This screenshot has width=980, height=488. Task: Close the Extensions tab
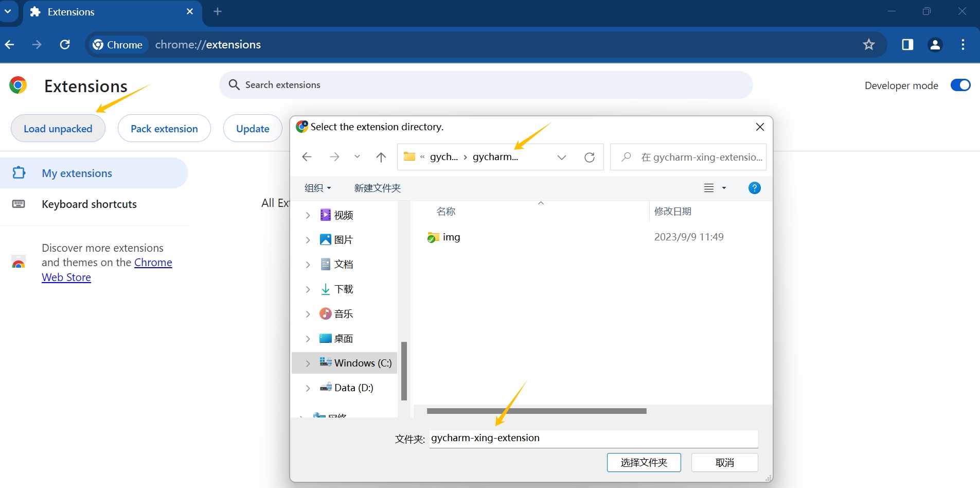[x=190, y=11]
